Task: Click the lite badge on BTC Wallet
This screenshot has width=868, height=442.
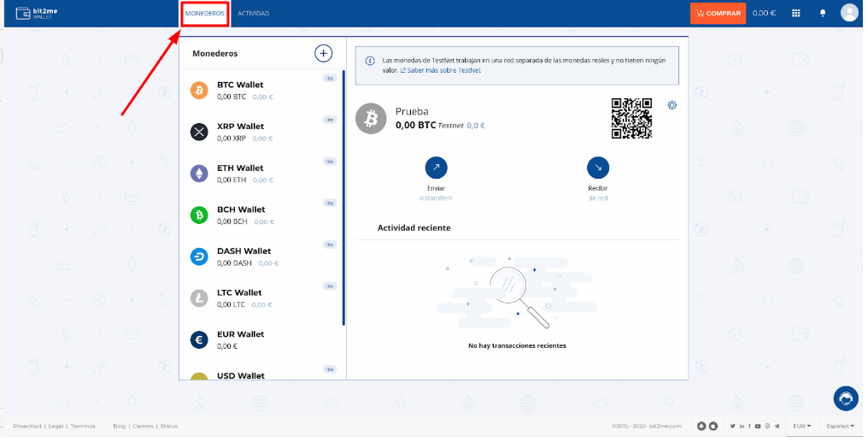Action: (330, 78)
